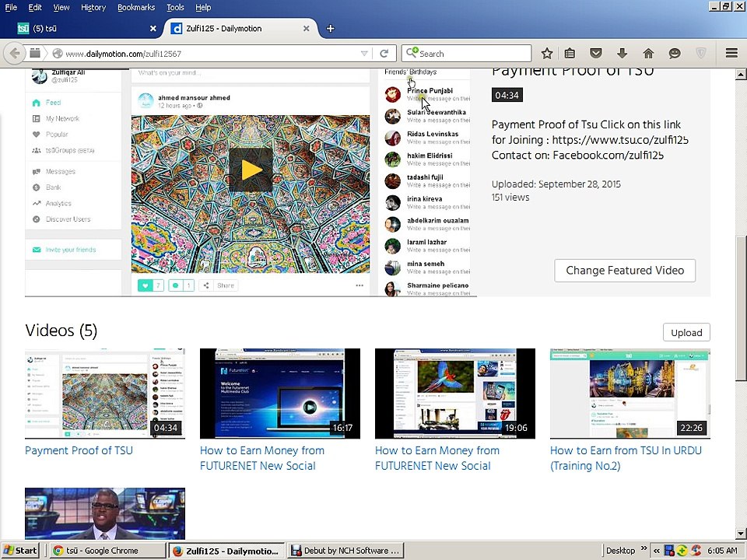The height and width of the screenshot is (560, 747).
Task: Open the 04:34 Payment Proof thumbnail
Action: point(105,394)
